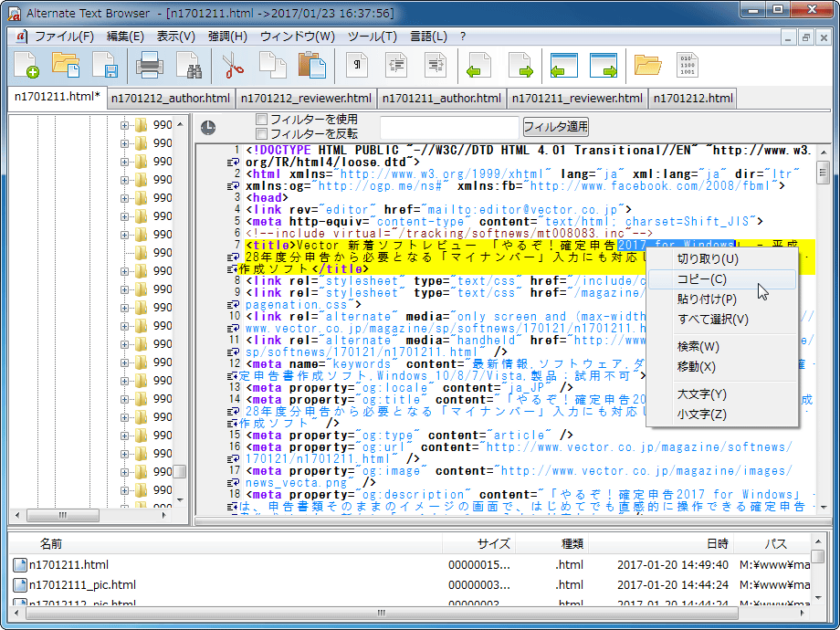Image resolution: width=840 pixels, height=630 pixels.
Task: Sort the file list by 種類 column
Action: point(551,544)
